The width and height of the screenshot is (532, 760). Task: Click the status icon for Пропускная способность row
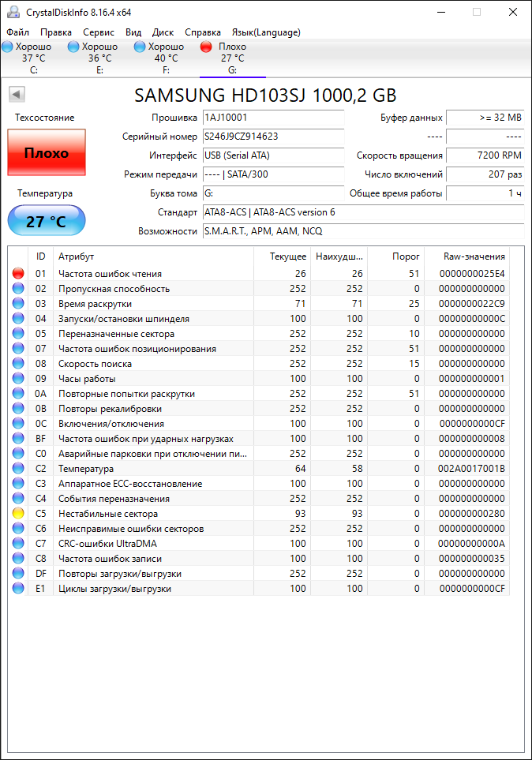[18, 288]
